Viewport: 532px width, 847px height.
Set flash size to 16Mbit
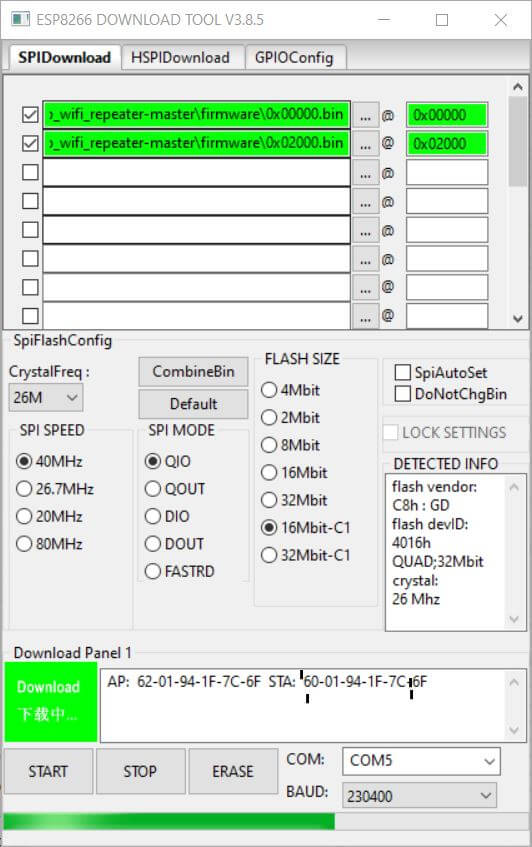294,473
